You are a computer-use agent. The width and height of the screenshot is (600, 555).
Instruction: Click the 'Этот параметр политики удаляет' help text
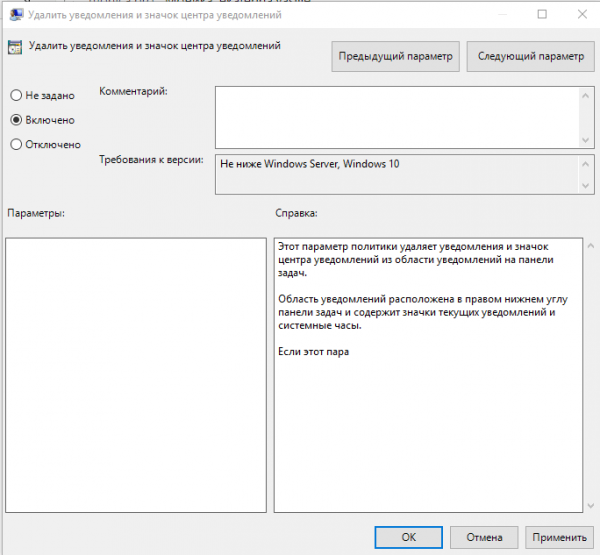416,260
